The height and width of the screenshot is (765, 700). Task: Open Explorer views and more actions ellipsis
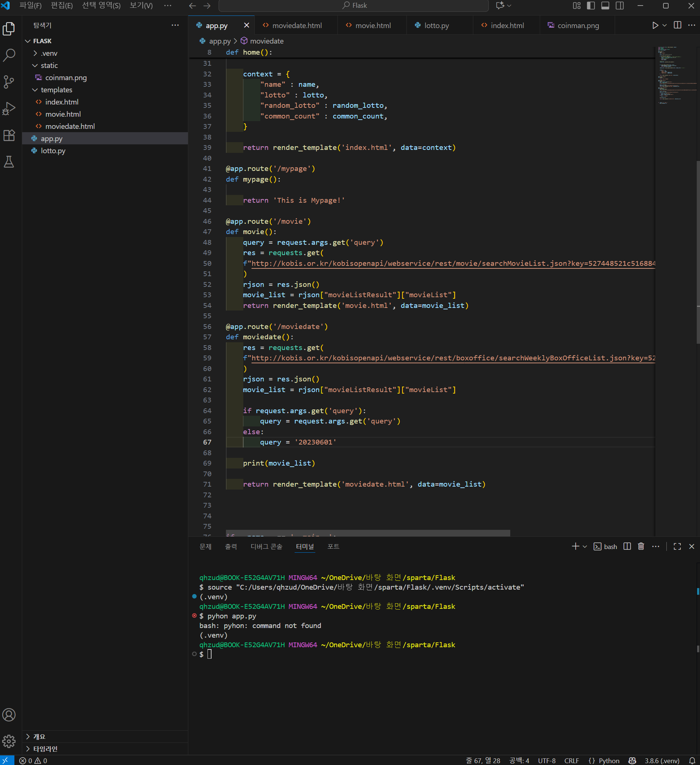click(175, 25)
